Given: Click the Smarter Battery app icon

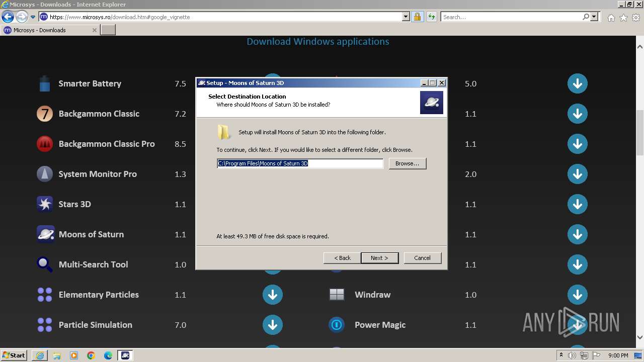Looking at the screenshot, I should pyautogui.click(x=45, y=83).
